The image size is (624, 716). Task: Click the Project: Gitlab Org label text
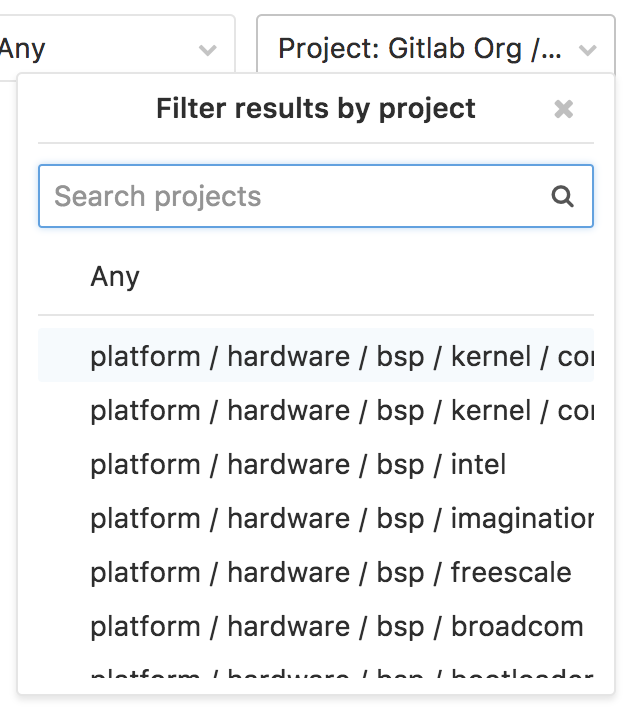(x=419, y=48)
